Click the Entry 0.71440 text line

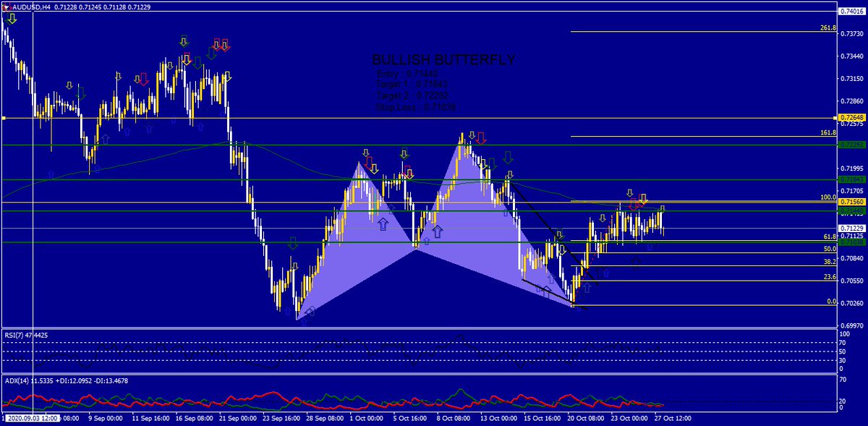(x=407, y=74)
